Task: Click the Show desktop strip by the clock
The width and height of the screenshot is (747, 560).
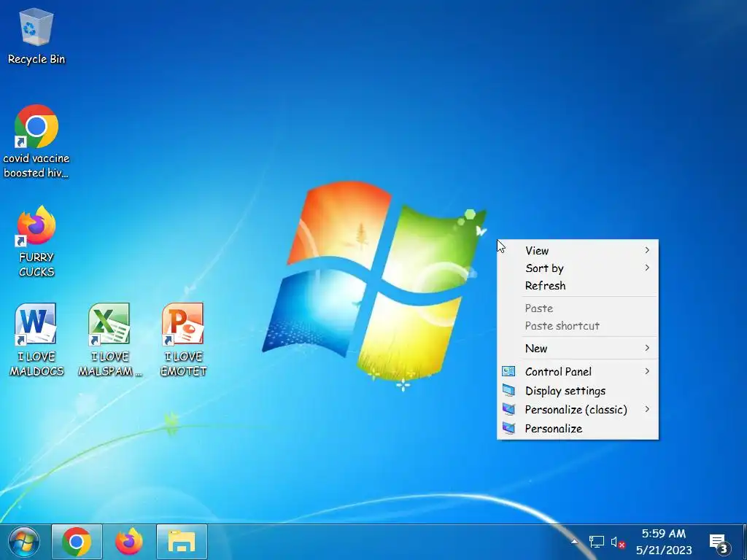Action: click(744, 542)
